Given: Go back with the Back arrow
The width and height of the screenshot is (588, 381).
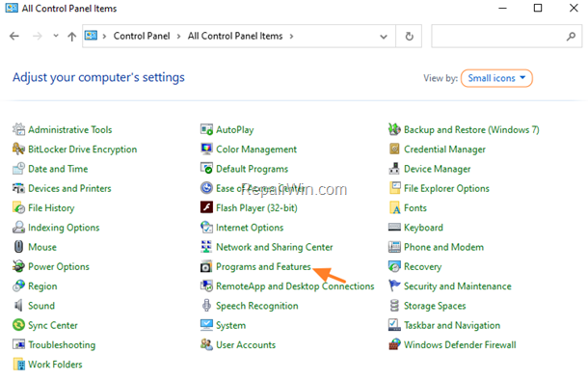Looking at the screenshot, I should click(x=14, y=36).
